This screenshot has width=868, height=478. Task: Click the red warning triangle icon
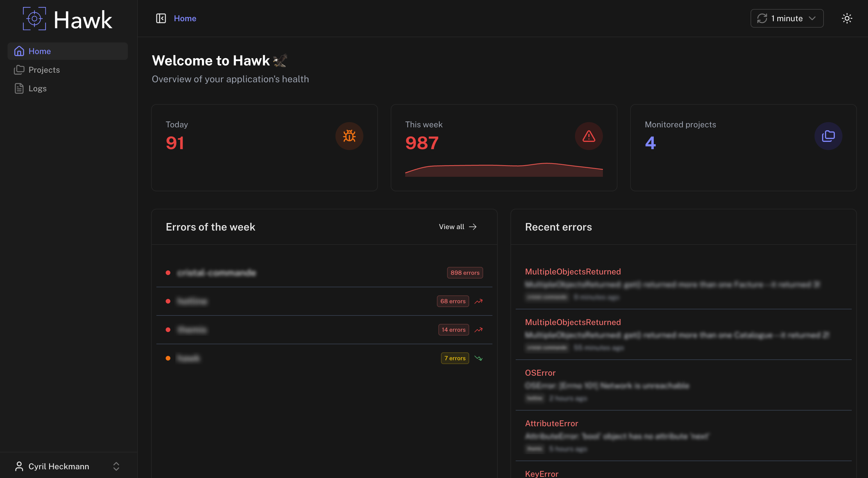coord(588,136)
